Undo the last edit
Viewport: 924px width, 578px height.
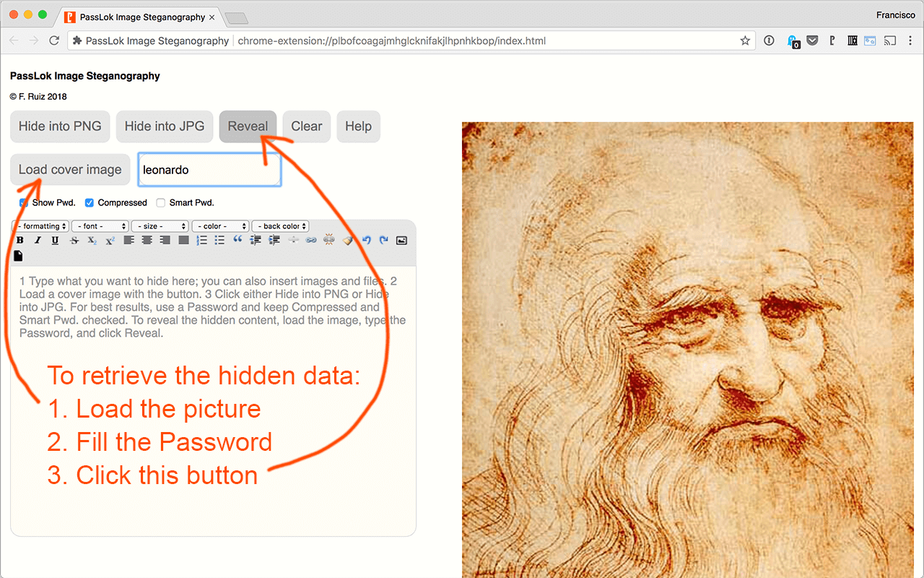(366, 241)
